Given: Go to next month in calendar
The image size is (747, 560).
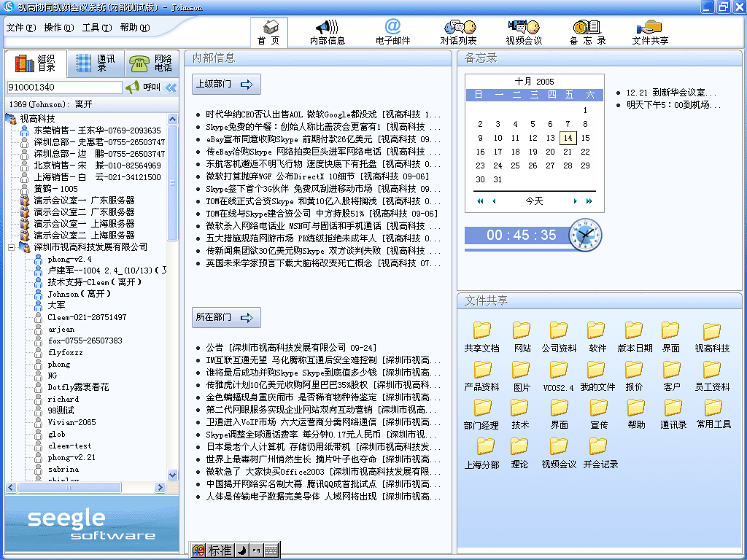Looking at the screenshot, I should (575, 201).
